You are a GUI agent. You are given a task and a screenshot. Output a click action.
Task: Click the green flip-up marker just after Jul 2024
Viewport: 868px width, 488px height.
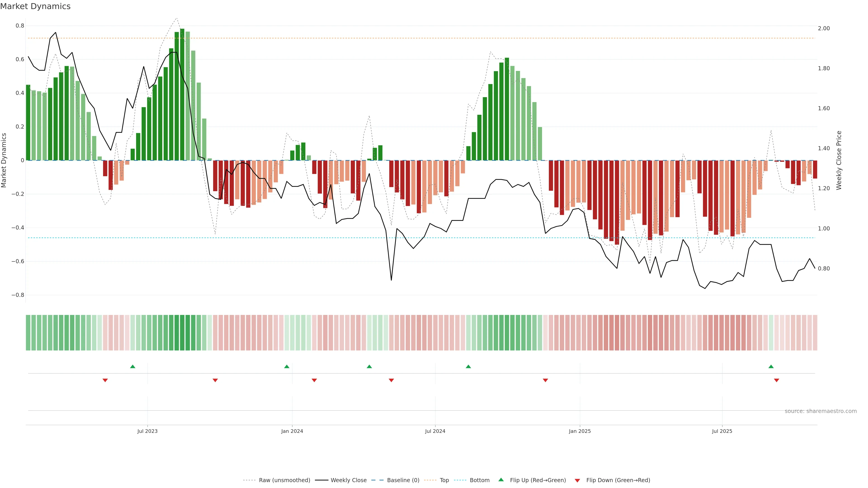(468, 366)
